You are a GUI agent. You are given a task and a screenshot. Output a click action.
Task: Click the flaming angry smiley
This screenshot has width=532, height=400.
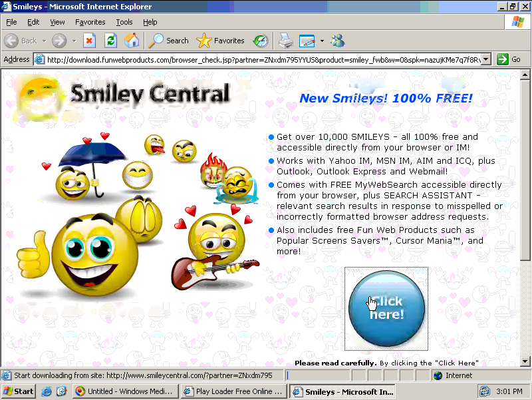pyautogui.click(x=213, y=170)
